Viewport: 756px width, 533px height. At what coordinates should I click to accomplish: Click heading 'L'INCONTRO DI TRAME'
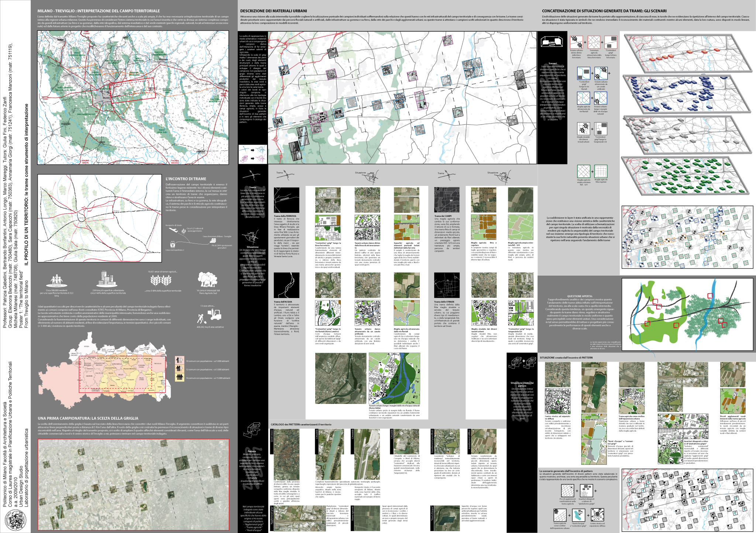[x=186, y=179]
